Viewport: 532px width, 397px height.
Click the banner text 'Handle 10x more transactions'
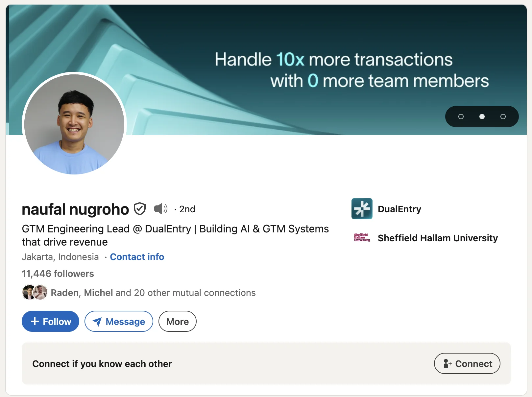point(334,60)
